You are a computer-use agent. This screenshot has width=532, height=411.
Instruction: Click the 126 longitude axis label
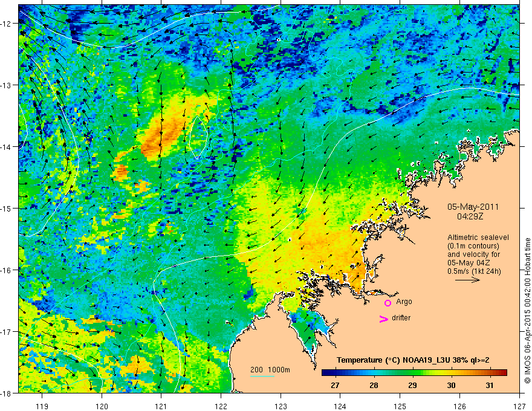459,406
